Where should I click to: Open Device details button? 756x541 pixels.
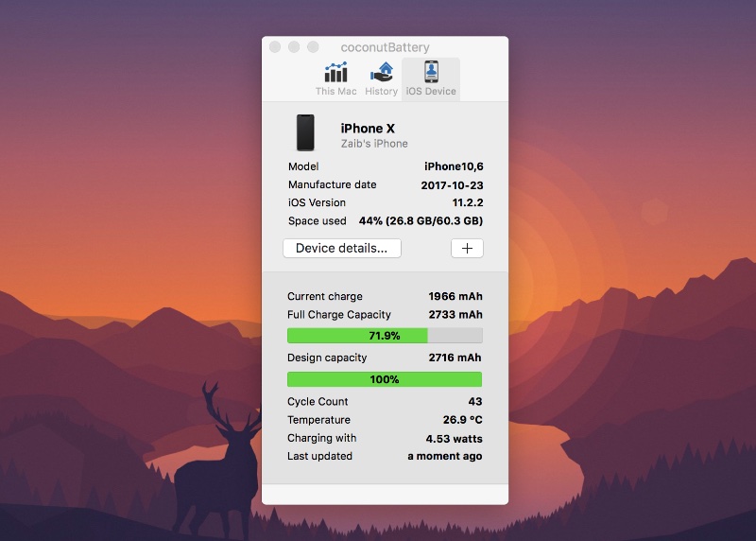342,248
